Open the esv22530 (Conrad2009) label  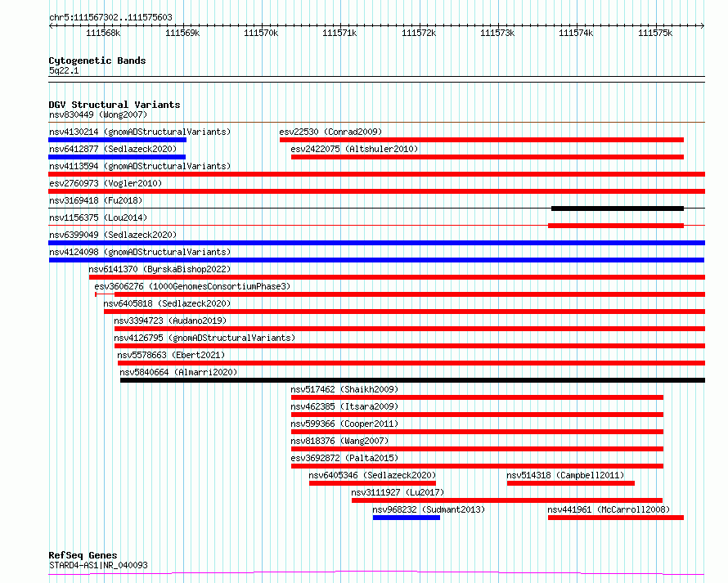[x=330, y=132]
